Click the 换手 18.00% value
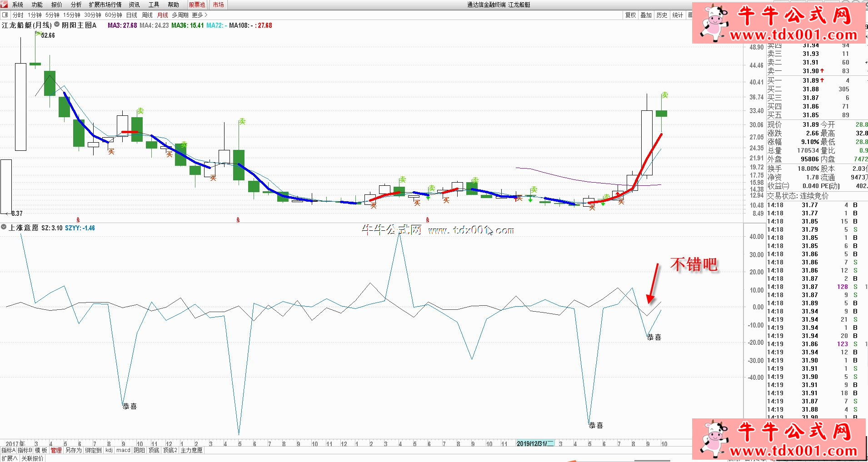Image resolution: width=868 pixels, height=462 pixels. (x=793, y=169)
